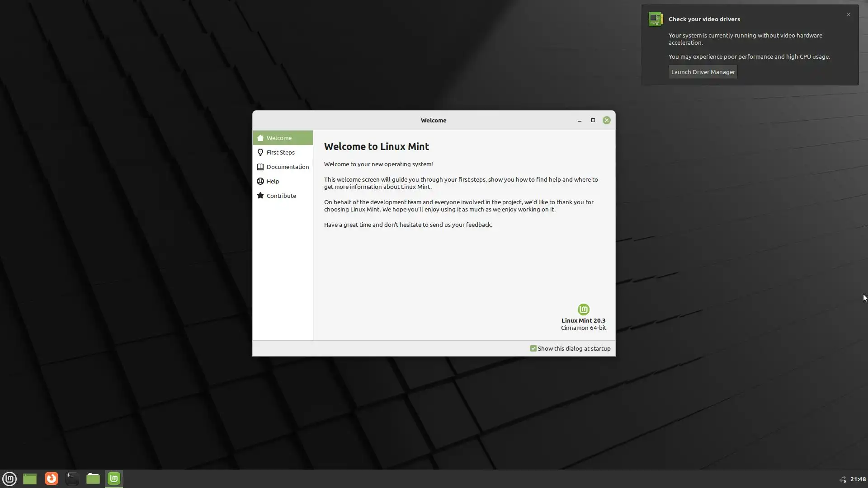Maximize the Welcome window
The width and height of the screenshot is (868, 488).
(x=593, y=120)
